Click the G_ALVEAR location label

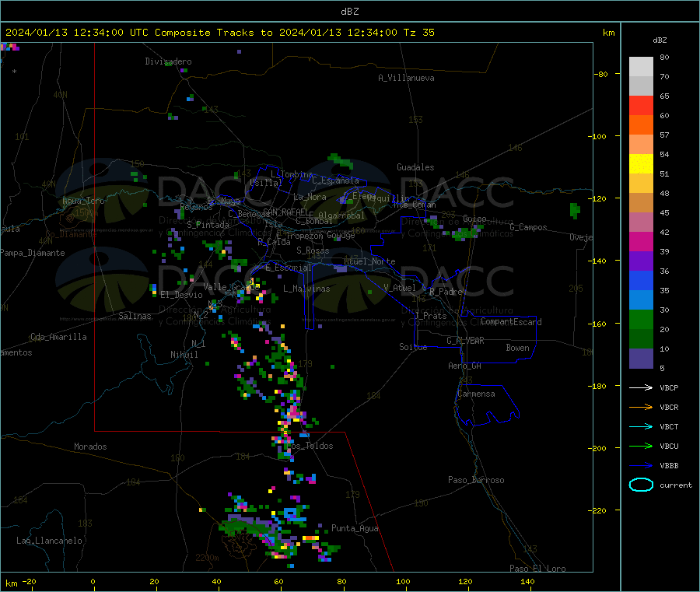pos(465,341)
